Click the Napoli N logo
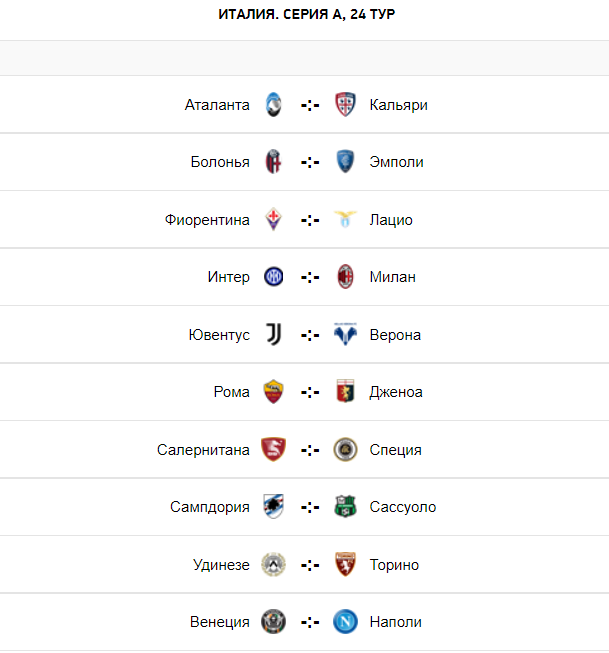 pos(345,622)
